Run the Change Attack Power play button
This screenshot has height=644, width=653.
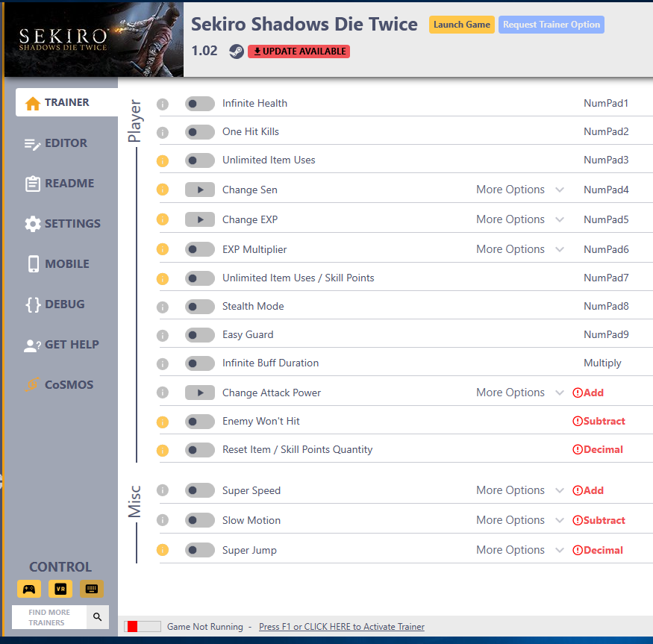click(200, 393)
